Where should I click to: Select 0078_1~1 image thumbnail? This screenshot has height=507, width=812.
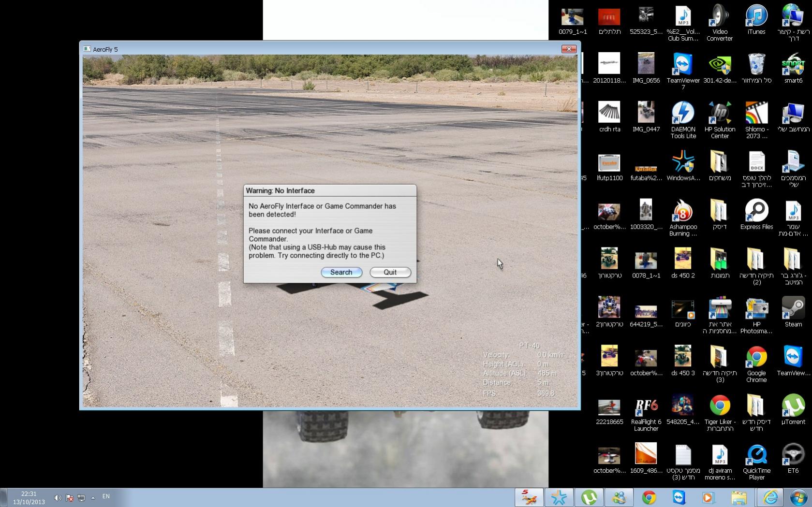click(646, 265)
